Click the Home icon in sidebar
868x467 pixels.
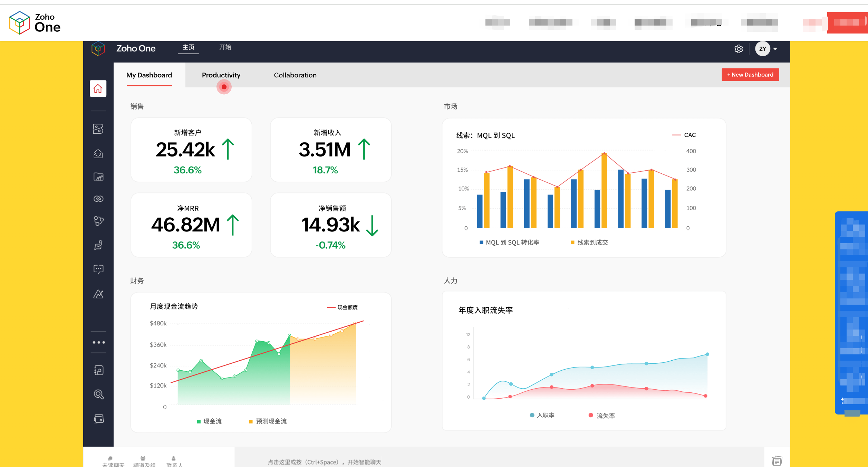pyautogui.click(x=98, y=89)
